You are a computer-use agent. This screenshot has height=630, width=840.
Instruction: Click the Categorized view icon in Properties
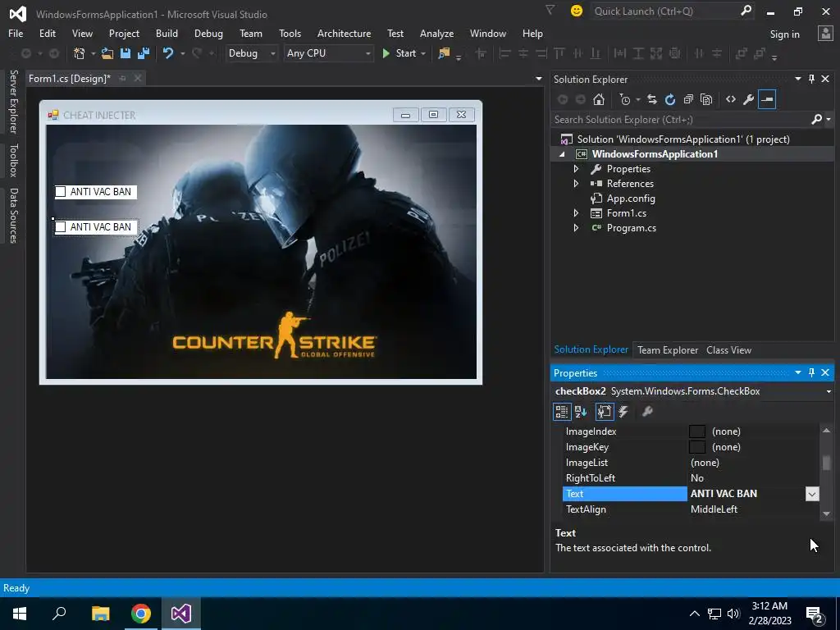561,412
